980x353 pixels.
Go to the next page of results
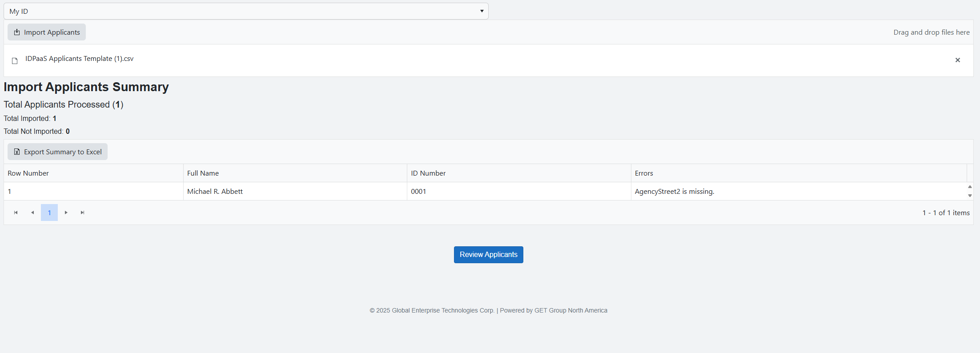click(x=66, y=213)
